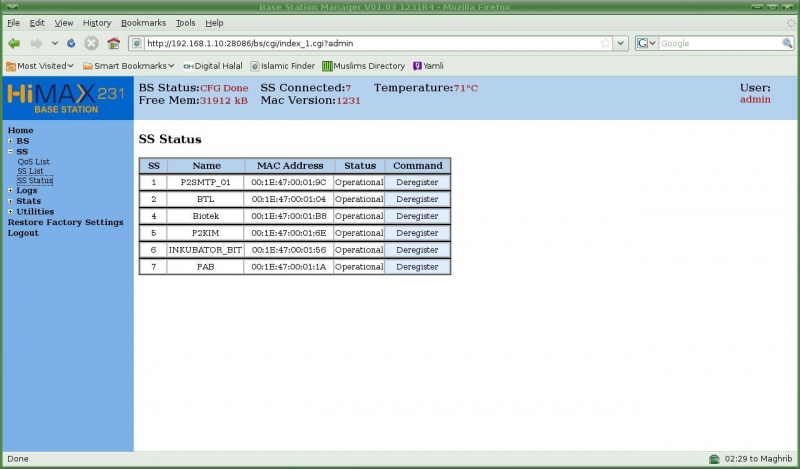Image resolution: width=800 pixels, height=469 pixels.
Task: Deregister the INKUBATOR_BIT subscriber station
Action: tap(417, 250)
